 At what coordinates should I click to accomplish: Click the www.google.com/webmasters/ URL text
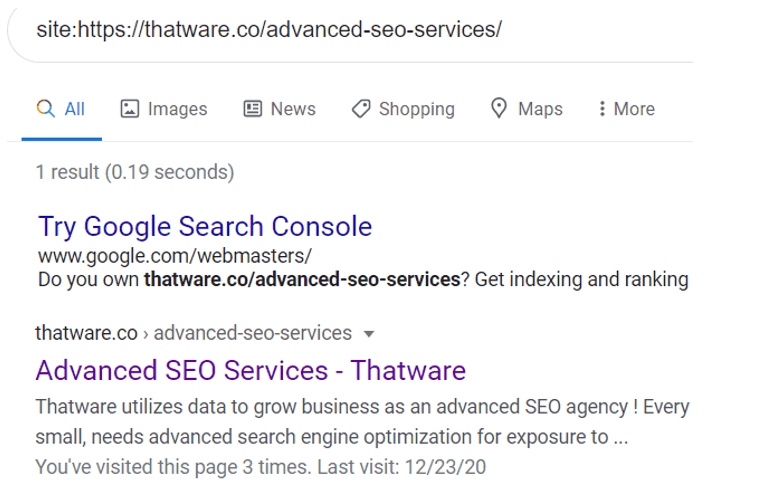[x=175, y=255]
